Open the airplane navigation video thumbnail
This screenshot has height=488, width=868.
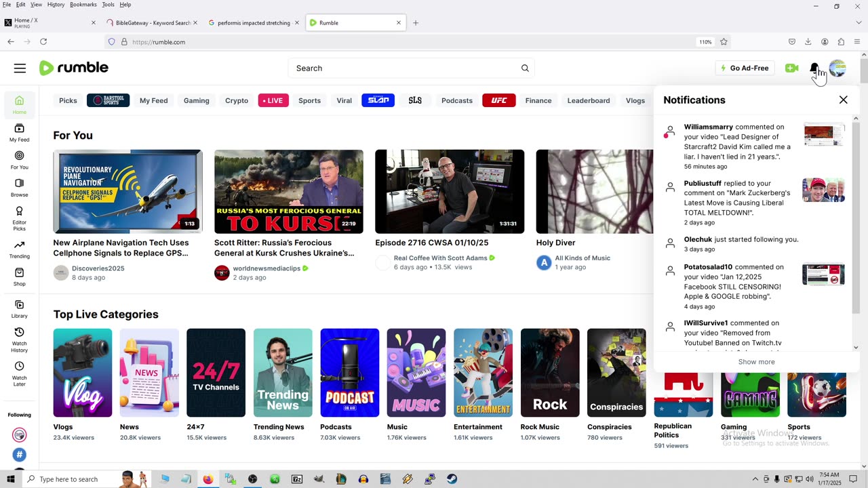pos(127,192)
